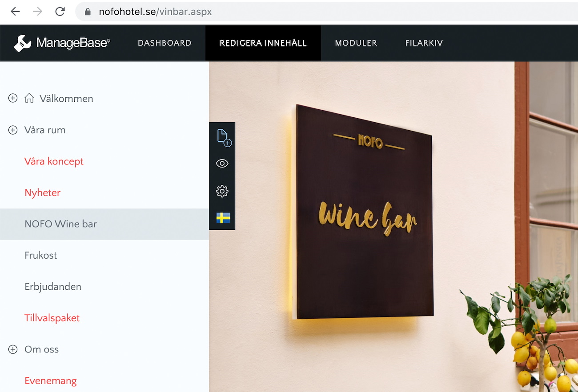578x392 pixels.
Task: Click the Wine bar sign photo
Action: (x=393, y=227)
